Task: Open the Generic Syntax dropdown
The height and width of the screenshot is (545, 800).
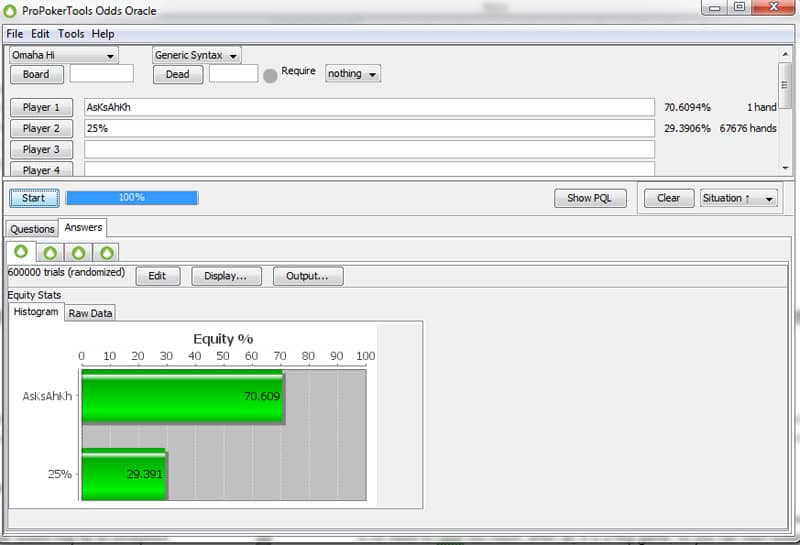Action: point(197,55)
